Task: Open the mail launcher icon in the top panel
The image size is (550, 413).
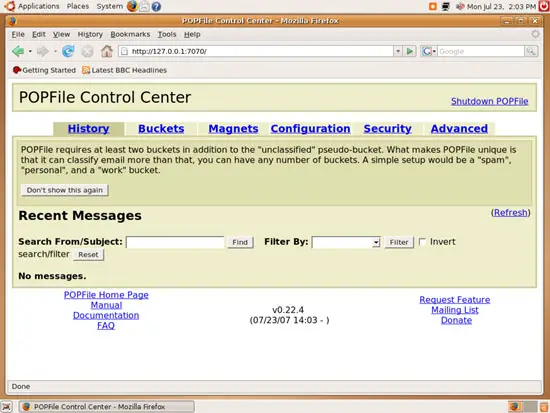Action: [x=144, y=6]
